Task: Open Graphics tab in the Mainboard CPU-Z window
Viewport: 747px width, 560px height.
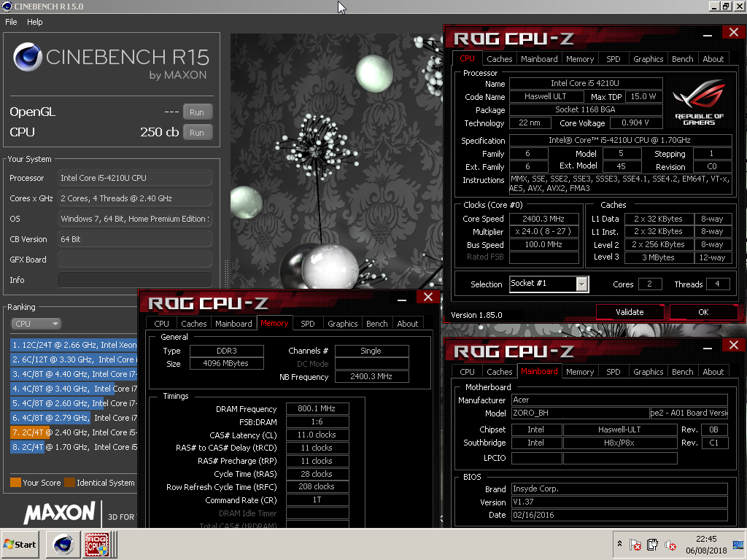Action: tap(648, 372)
